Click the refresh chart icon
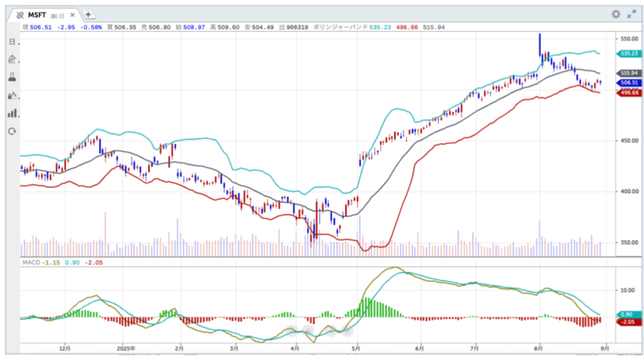 12,132
